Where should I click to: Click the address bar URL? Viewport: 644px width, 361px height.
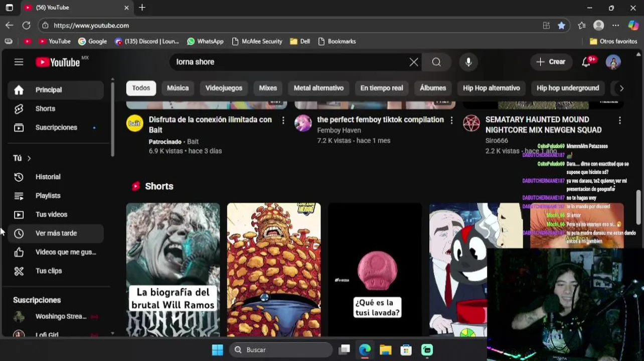pos(91,25)
